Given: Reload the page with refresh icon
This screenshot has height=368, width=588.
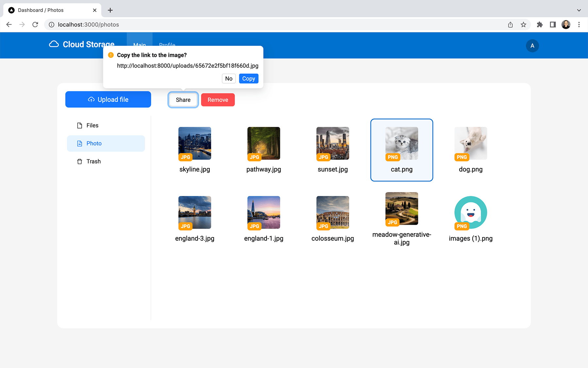Looking at the screenshot, I should click(35, 25).
